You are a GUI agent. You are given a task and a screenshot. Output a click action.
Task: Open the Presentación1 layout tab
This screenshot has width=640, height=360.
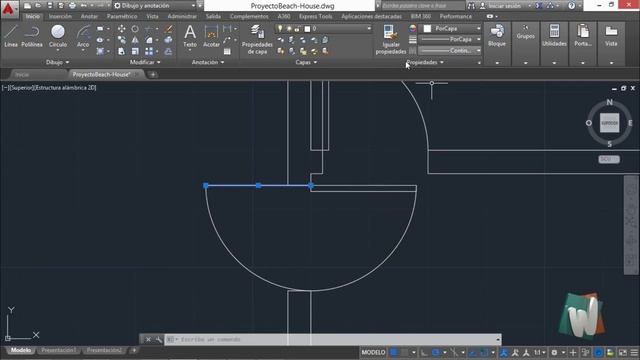59,351
